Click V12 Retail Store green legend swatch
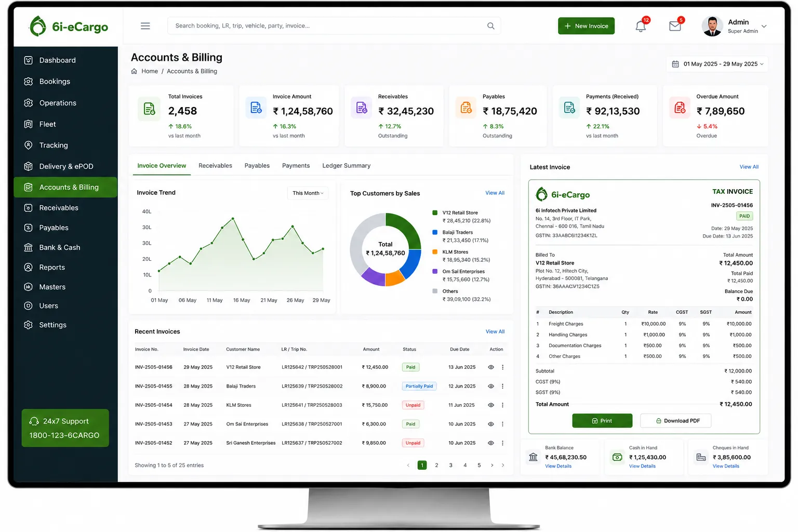 pos(435,212)
